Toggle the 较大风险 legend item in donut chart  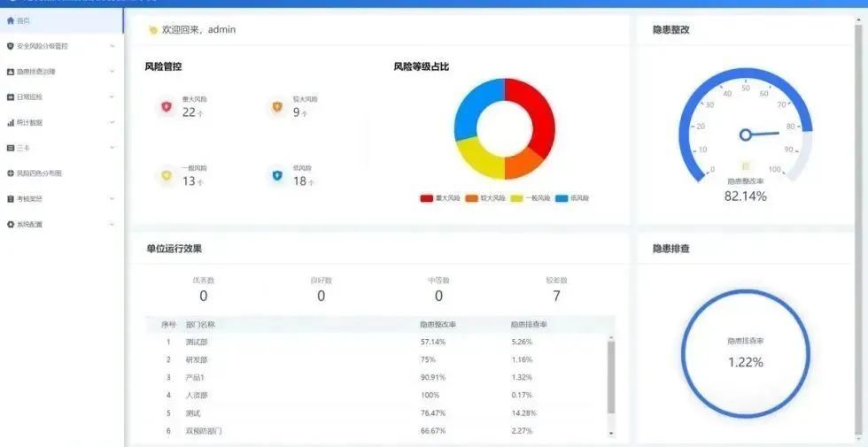click(x=484, y=198)
